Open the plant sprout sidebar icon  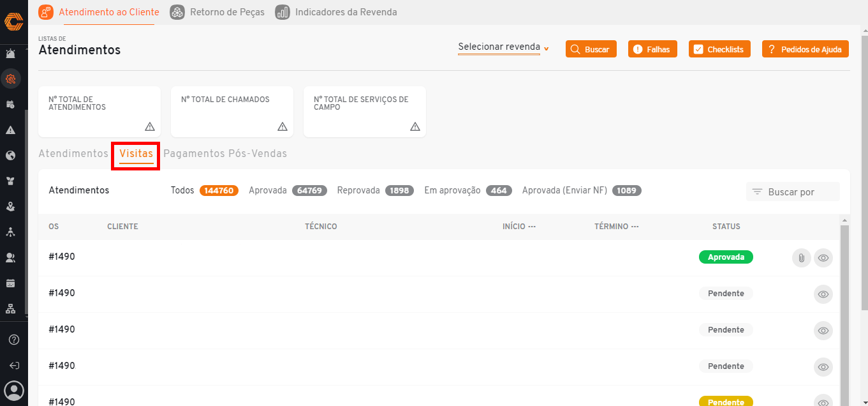pyautogui.click(x=11, y=181)
